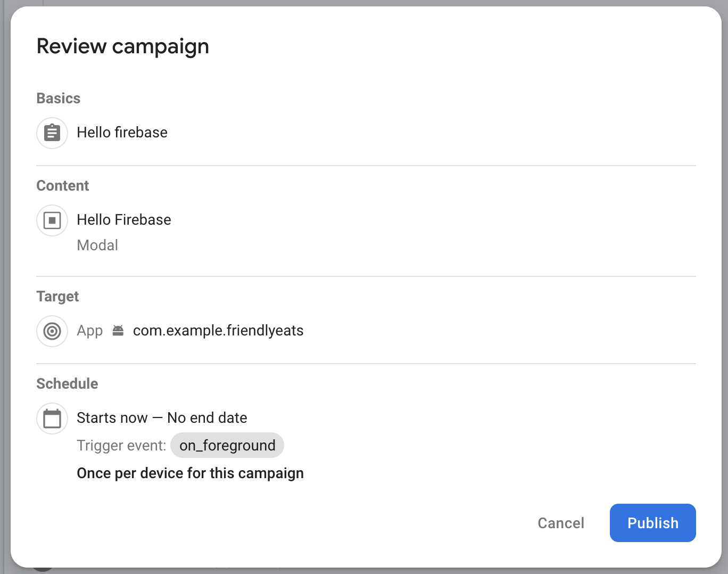Screen dimensions: 728x574
Task: Click the calendar icon under Schedule
Action: [x=52, y=418]
